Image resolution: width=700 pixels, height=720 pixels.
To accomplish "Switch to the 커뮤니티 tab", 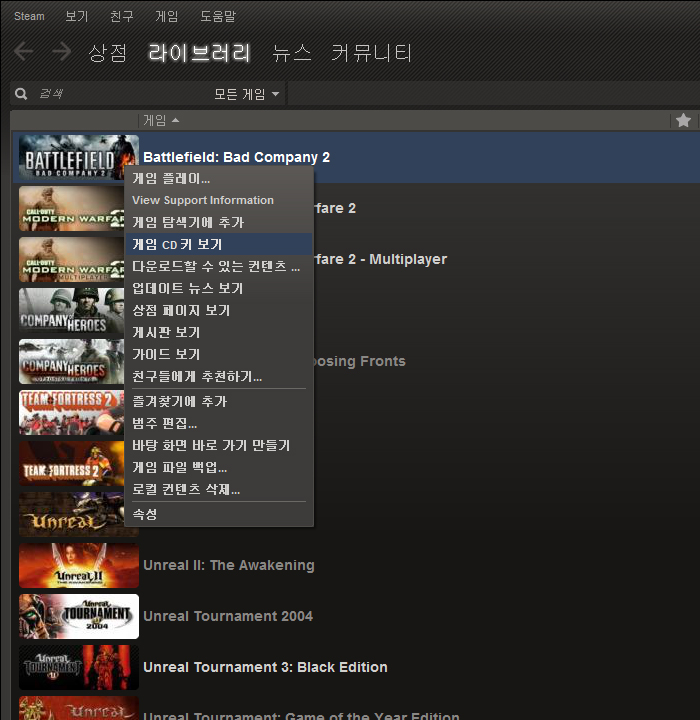I will click(371, 53).
